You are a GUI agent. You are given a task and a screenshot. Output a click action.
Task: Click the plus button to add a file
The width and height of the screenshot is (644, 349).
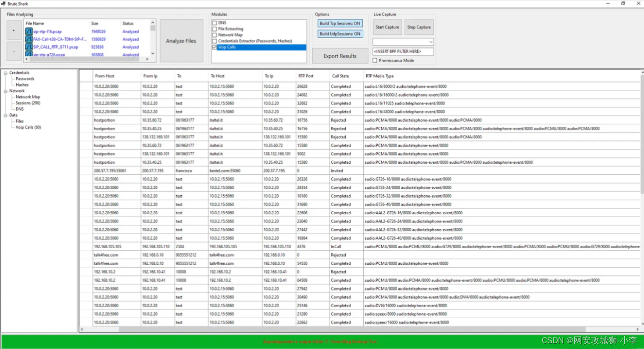14,31
